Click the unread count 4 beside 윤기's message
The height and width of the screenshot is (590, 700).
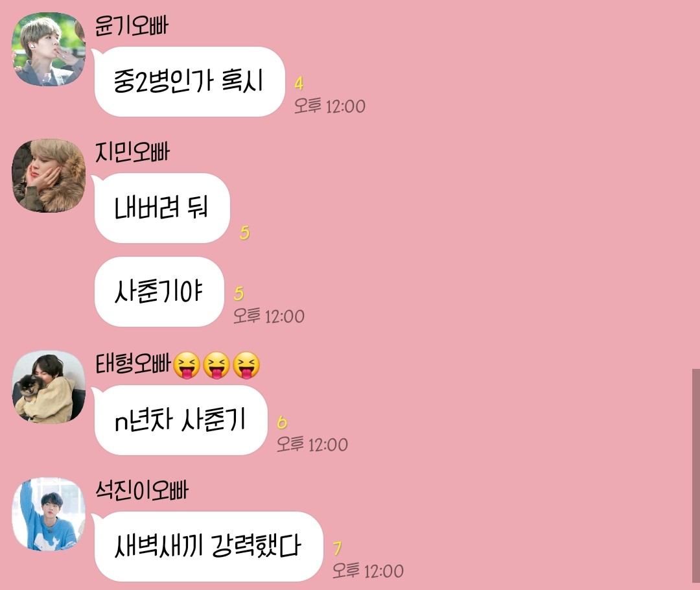pos(299,83)
